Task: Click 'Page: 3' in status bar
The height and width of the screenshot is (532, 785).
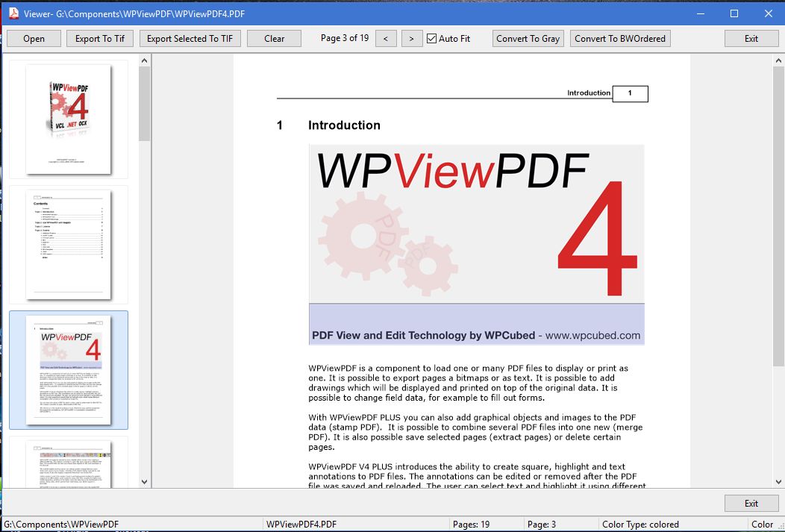Action: [542, 525]
